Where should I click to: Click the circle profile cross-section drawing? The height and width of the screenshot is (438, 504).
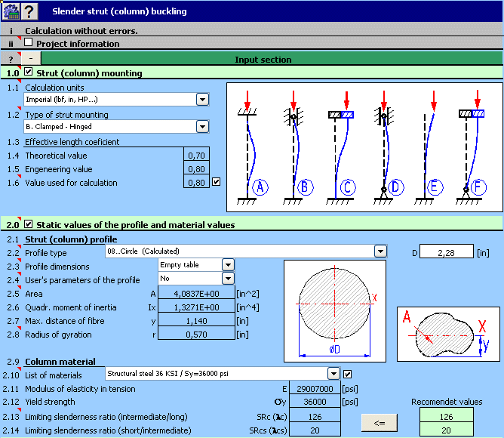335,311
